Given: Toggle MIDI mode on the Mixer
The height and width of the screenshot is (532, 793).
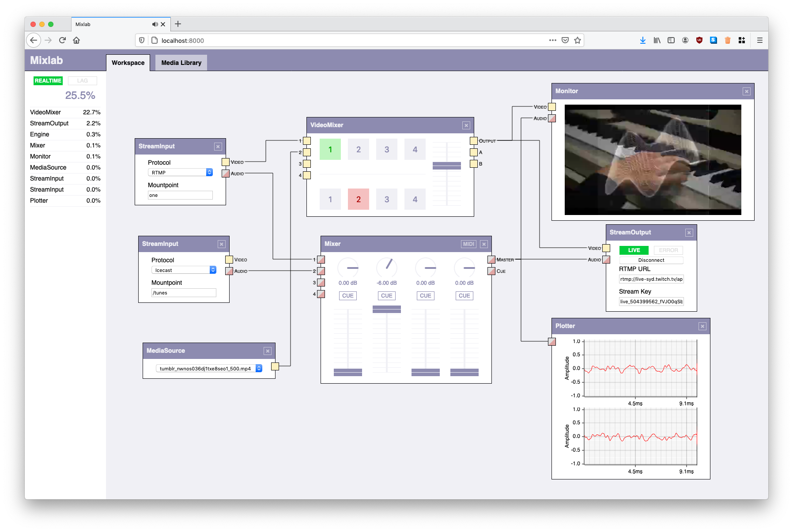Looking at the screenshot, I should coord(468,244).
